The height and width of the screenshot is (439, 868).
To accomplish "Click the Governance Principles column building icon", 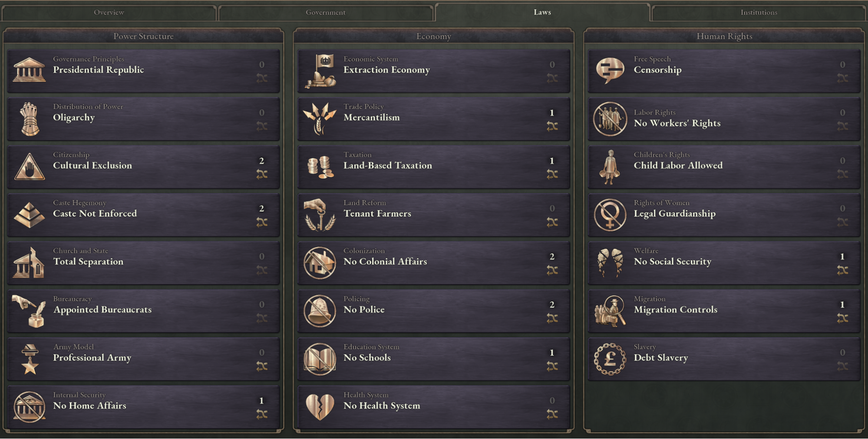I will click(x=29, y=69).
